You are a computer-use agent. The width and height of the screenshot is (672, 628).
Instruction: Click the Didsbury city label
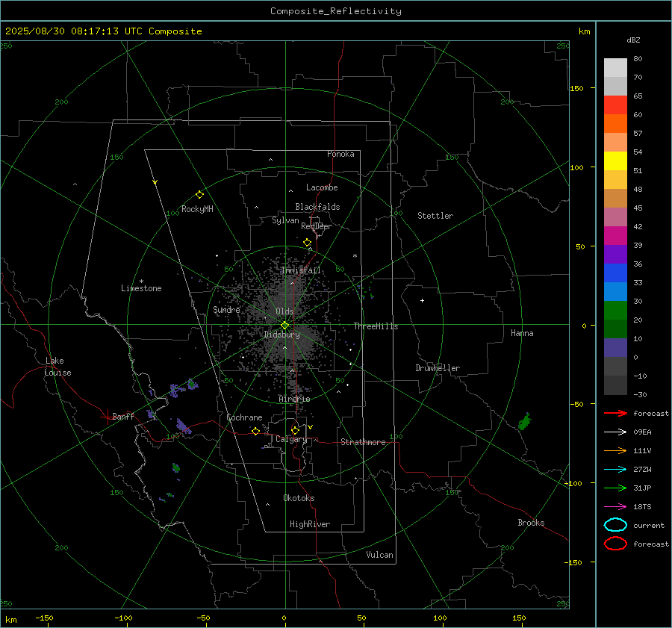pyautogui.click(x=281, y=335)
